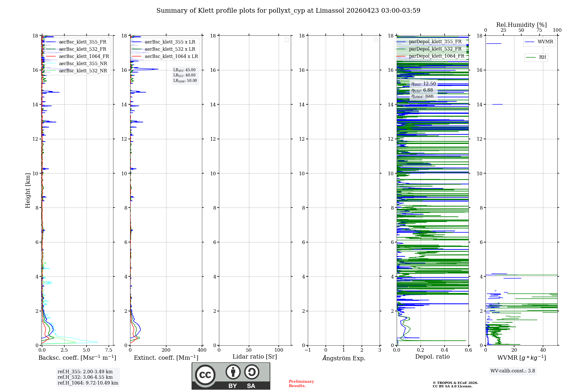Screen dimensions: 577x392
Task: Click blue line swatch beside aerBsc_klett_355_FR
Action: (51, 42)
